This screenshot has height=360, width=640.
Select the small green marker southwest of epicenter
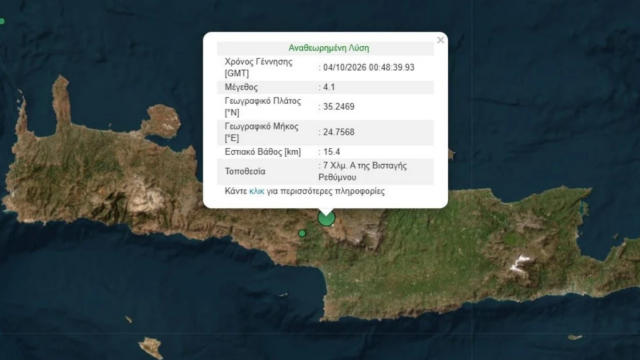tap(302, 233)
